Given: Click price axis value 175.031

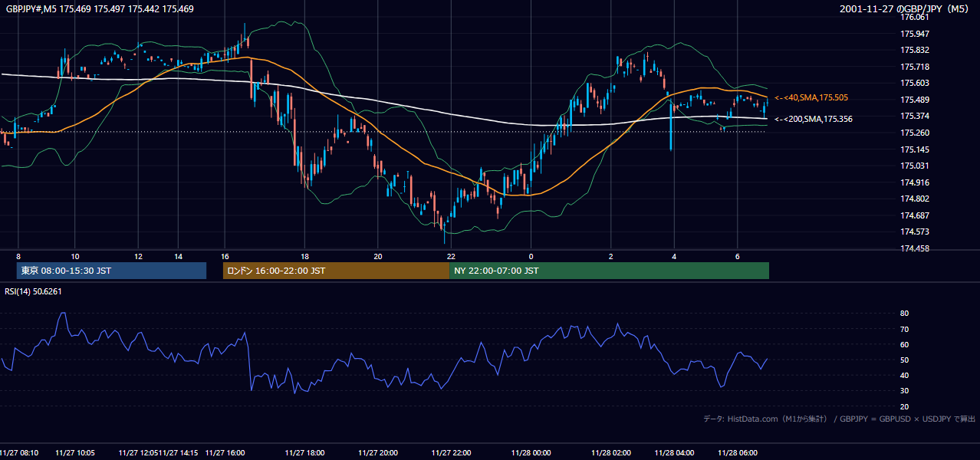Looking at the screenshot, I should point(915,166).
